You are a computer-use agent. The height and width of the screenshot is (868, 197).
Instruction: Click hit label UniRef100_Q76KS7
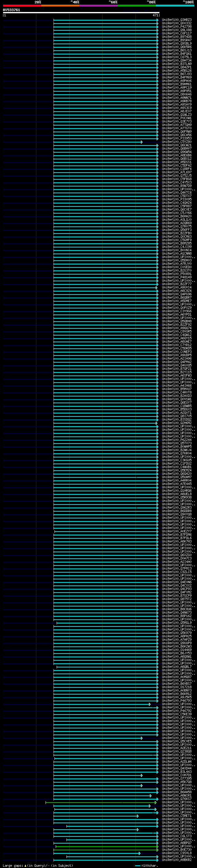click(176, 799)
